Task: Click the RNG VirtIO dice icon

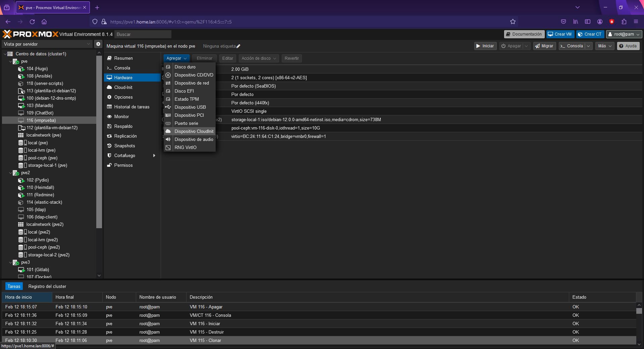Action: point(168,147)
